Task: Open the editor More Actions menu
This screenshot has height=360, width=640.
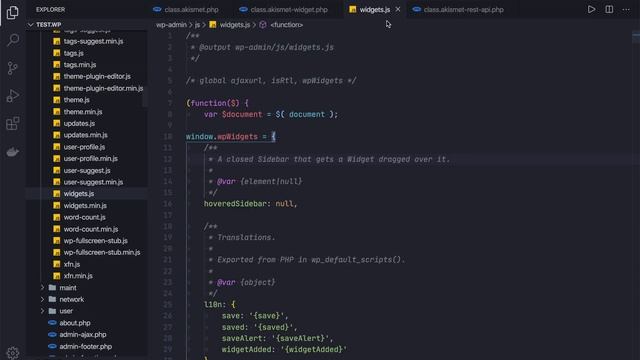Action: coord(626,9)
